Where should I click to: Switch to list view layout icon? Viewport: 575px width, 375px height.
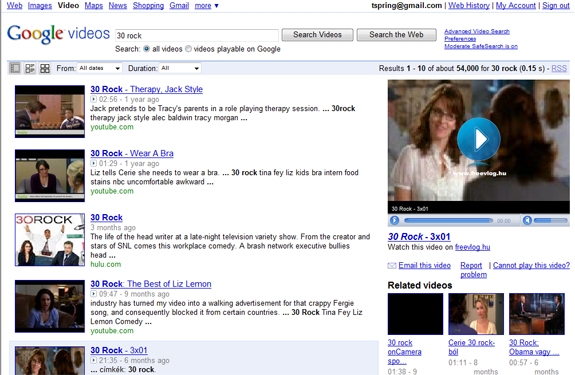[x=15, y=68]
